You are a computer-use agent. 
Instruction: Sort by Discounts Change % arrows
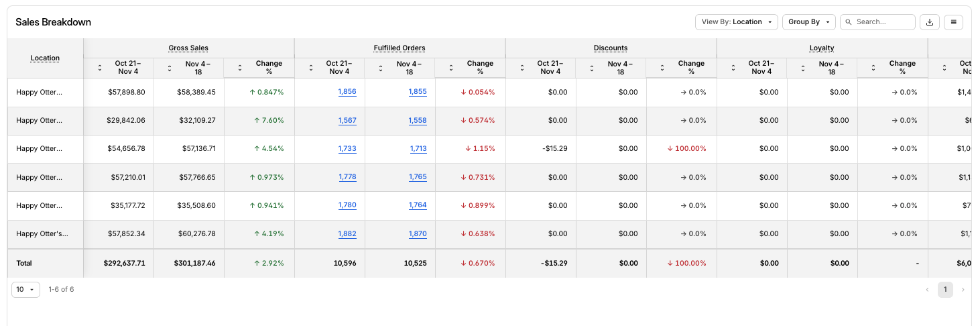(x=663, y=68)
